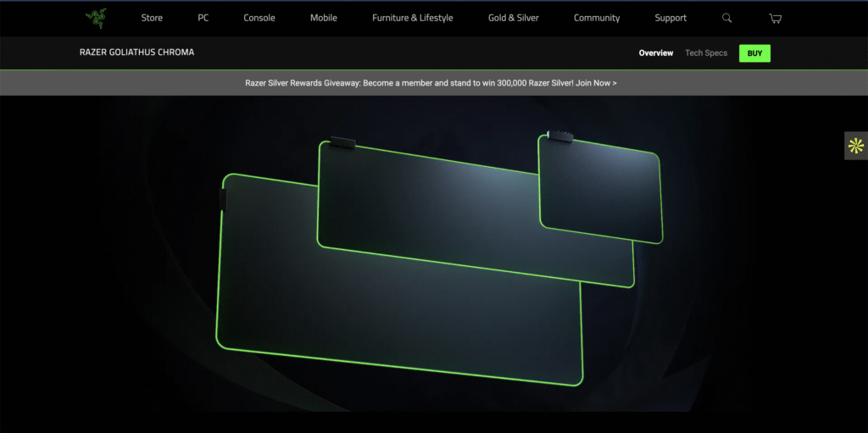868x433 pixels.
Task: Click the yellow asterisk side widget
Action: (856, 146)
